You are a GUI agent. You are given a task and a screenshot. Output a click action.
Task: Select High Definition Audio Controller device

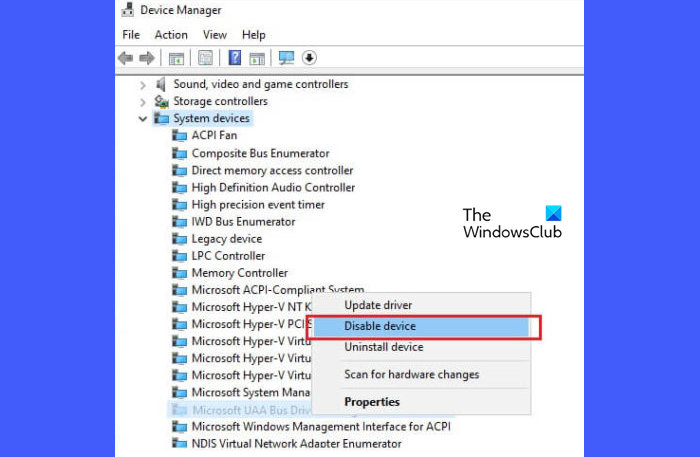(273, 187)
